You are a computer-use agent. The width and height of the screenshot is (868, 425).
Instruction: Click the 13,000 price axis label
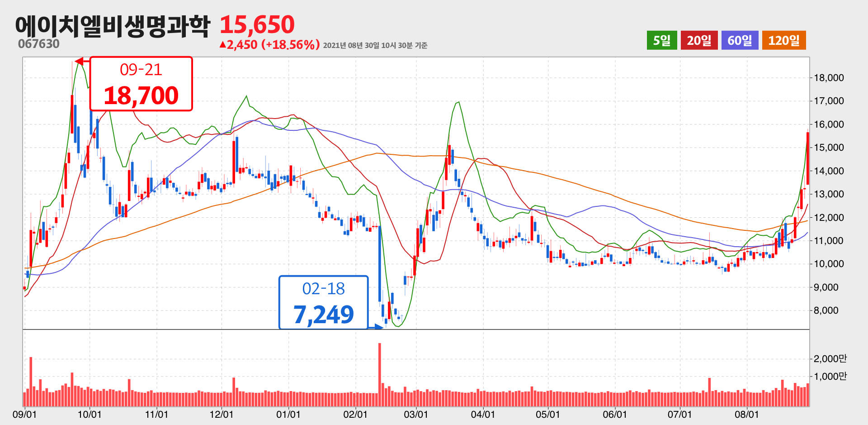829,194
